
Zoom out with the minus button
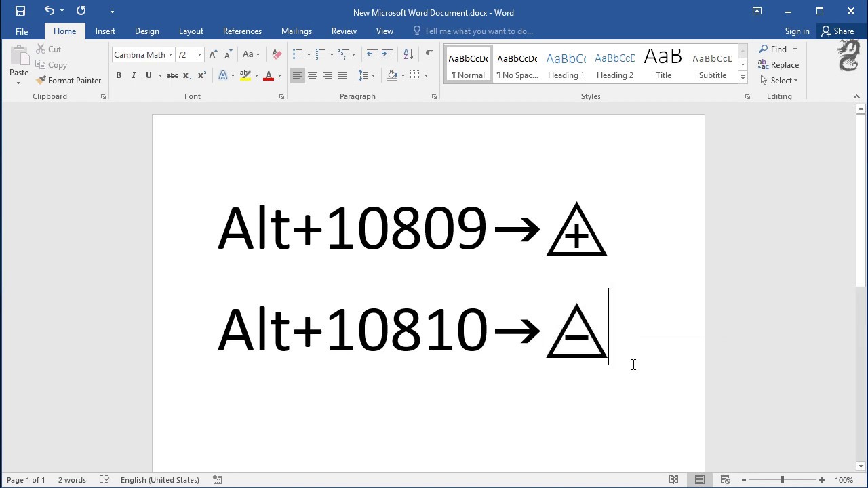pyautogui.click(x=743, y=480)
